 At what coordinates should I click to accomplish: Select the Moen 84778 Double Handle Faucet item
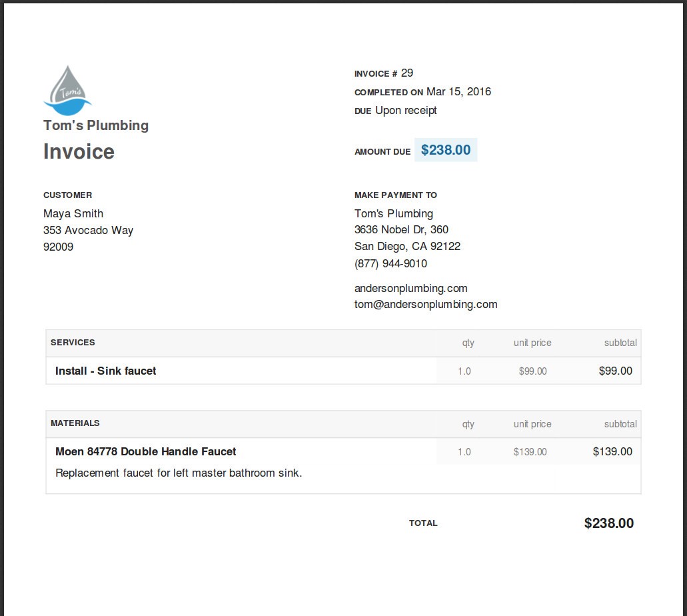[x=145, y=452]
